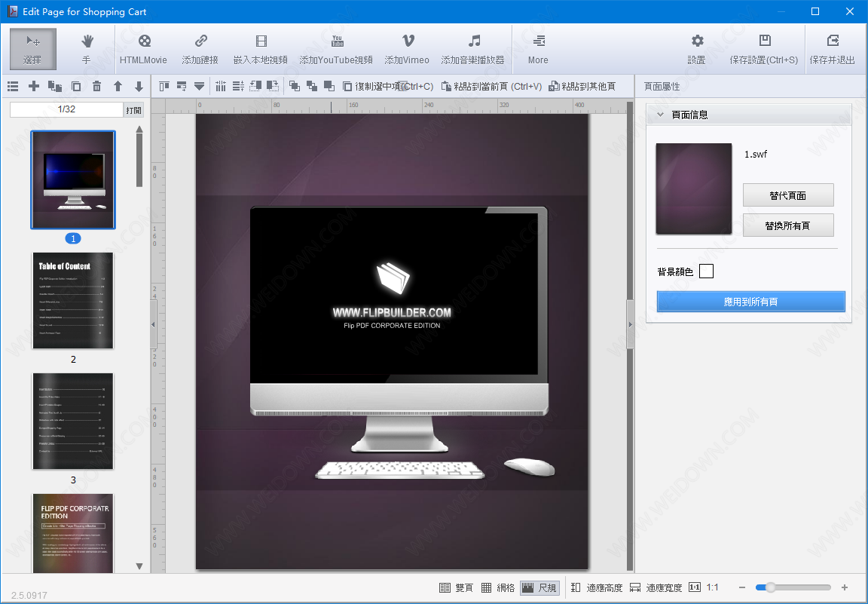
Task: Click the align top icon
Action: pyautogui.click(x=164, y=87)
